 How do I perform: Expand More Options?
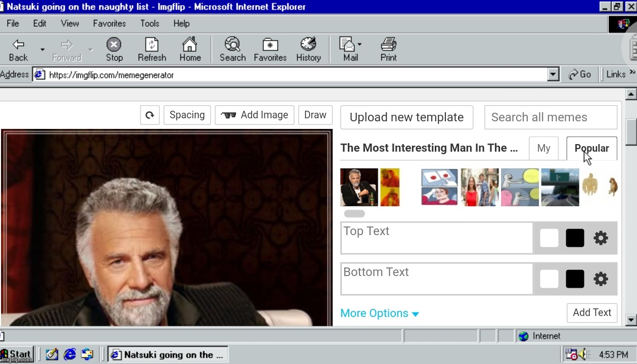click(380, 313)
